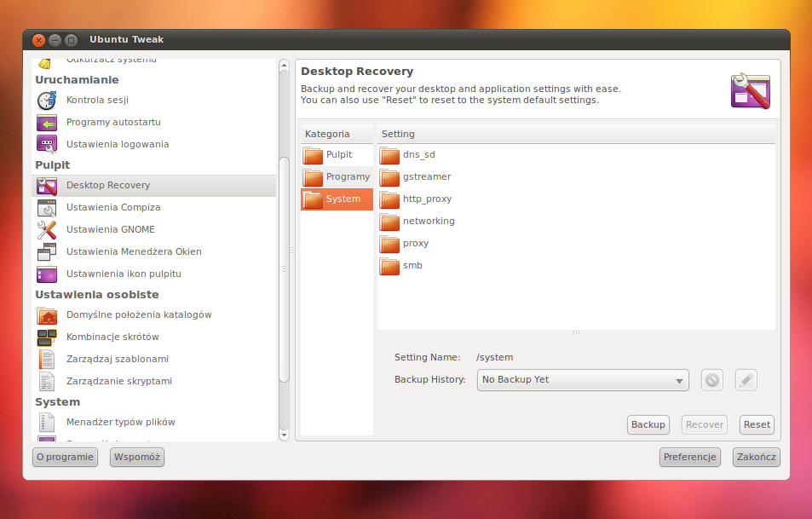Select the Kontrola sesji label
This screenshot has width=812, height=519.
coord(97,100)
